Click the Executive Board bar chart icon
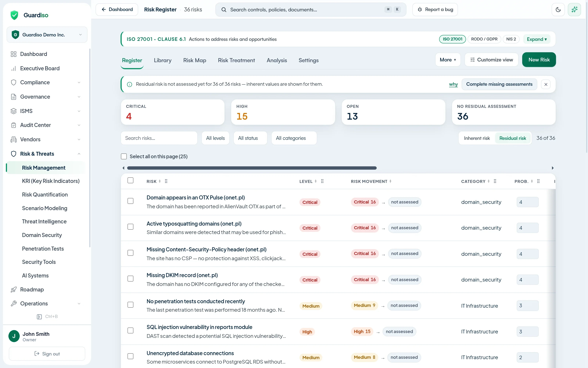 [x=14, y=68]
